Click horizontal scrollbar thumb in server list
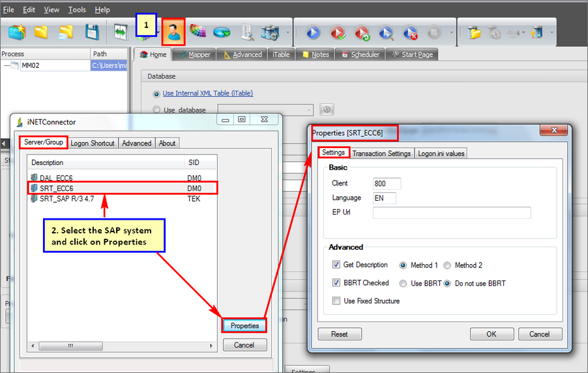The width and height of the screenshot is (588, 373). point(70,346)
